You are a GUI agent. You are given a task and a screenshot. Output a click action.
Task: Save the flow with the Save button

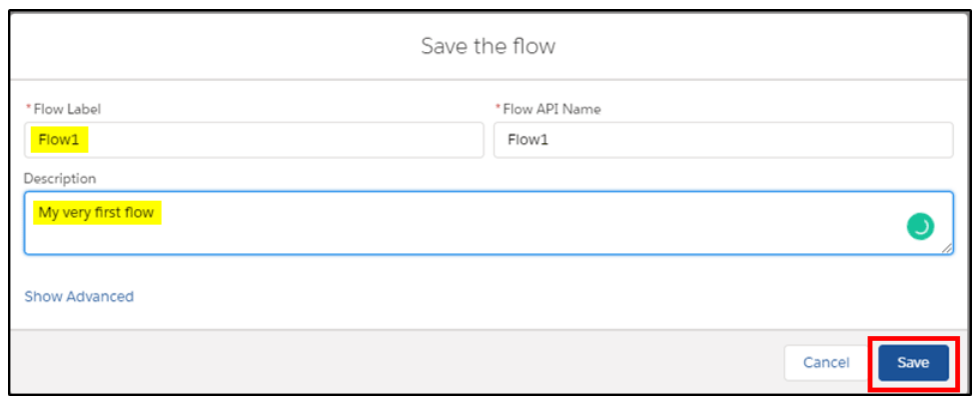point(913,363)
